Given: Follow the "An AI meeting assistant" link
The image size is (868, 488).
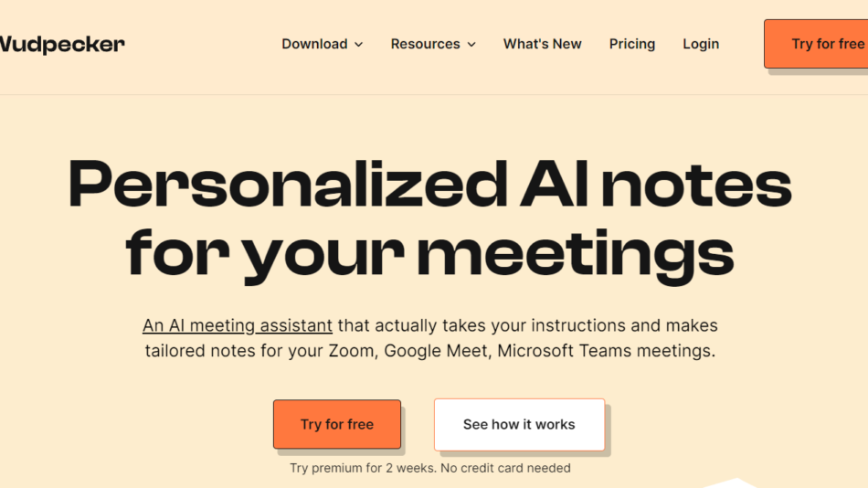Looking at the screenshot, I should [x=238, y=325].
